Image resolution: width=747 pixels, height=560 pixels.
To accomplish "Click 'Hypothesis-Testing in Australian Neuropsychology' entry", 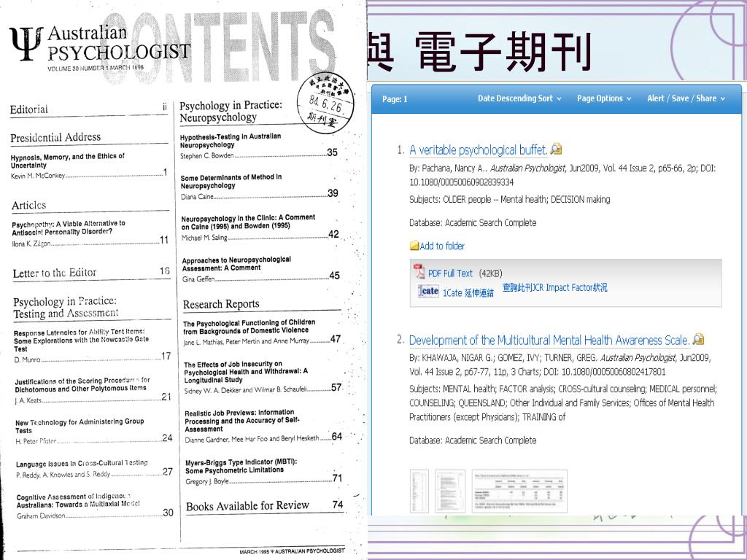I will coord(231,141).
